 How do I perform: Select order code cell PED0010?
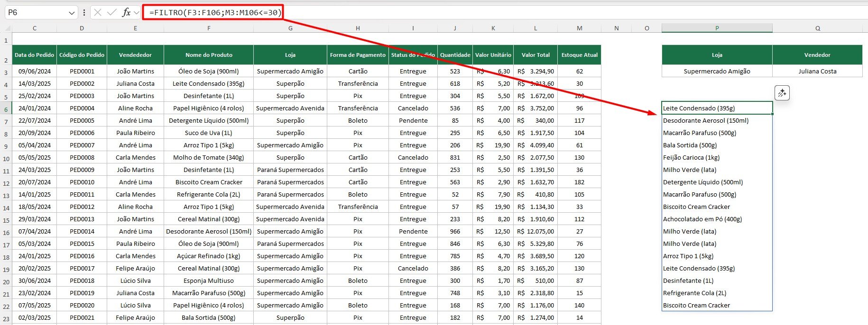point(82,182)
